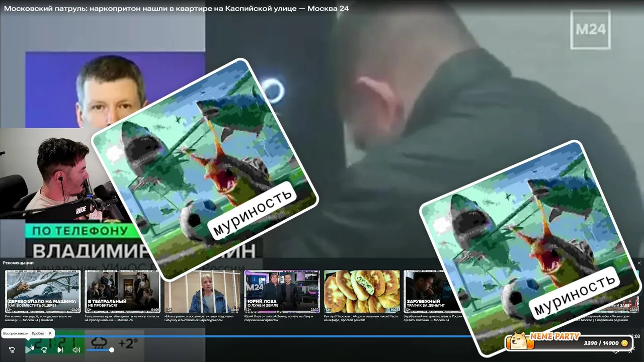Open the 'В театральный не пробиться' video thumbnail
The image size is (644, 362).
coord(122,292)
